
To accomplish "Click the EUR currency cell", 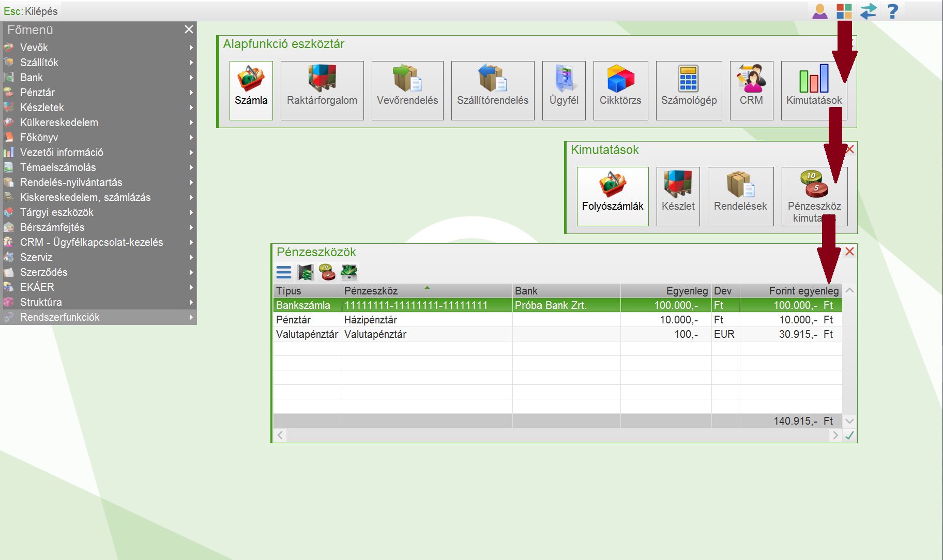I will click(726, 334).
